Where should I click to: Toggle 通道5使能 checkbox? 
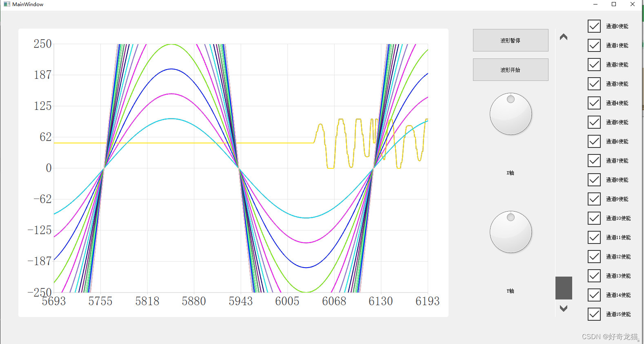click(594, 122)
